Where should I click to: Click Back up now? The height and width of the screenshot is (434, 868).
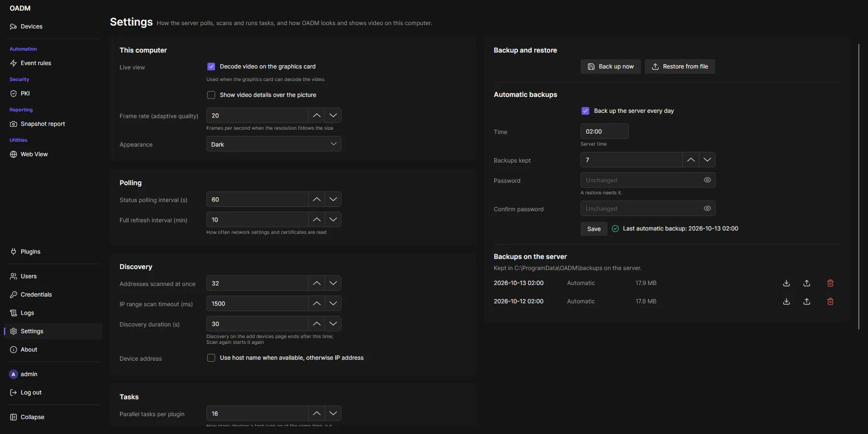[x=610, y=67]
